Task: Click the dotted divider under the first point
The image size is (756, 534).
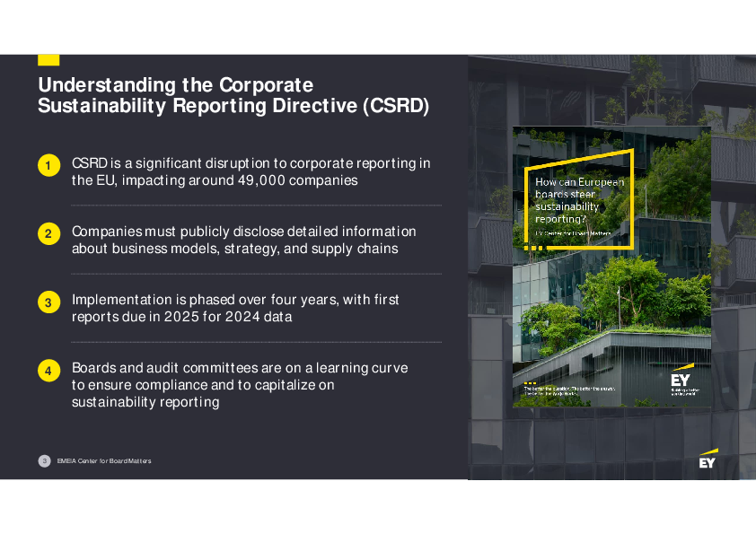Action: (256, 205)
